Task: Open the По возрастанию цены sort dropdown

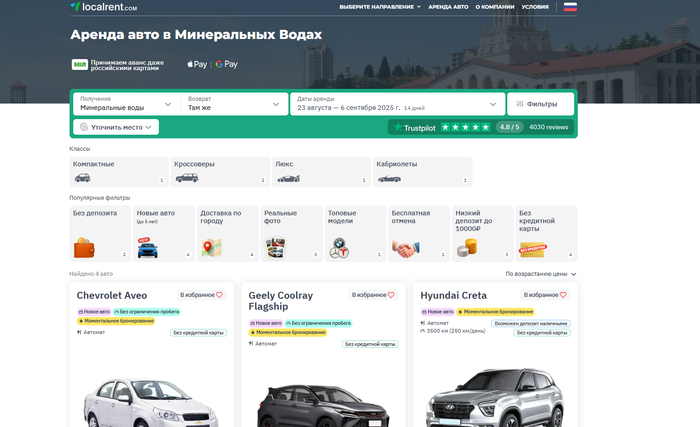Action: tap(541, 274)
